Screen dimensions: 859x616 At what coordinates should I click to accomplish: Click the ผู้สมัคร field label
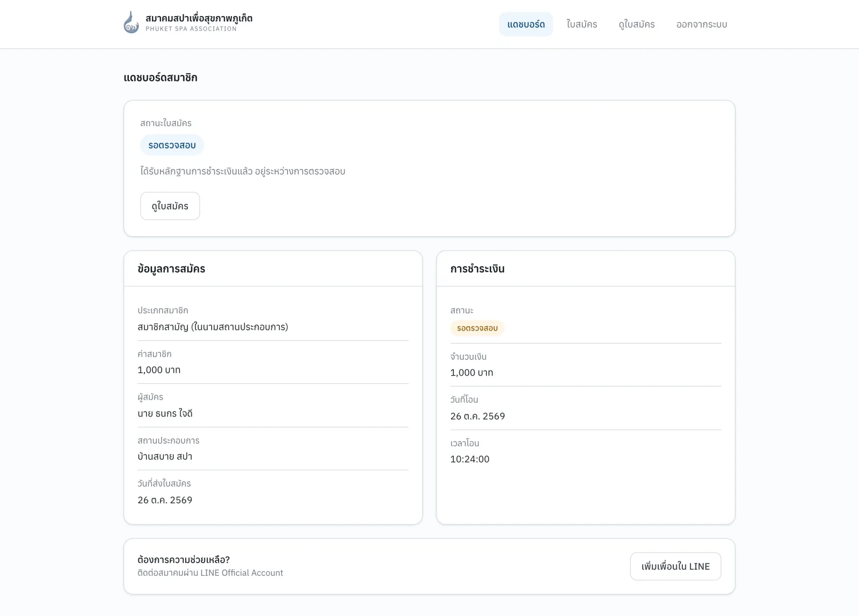click(x=150, y=397)
